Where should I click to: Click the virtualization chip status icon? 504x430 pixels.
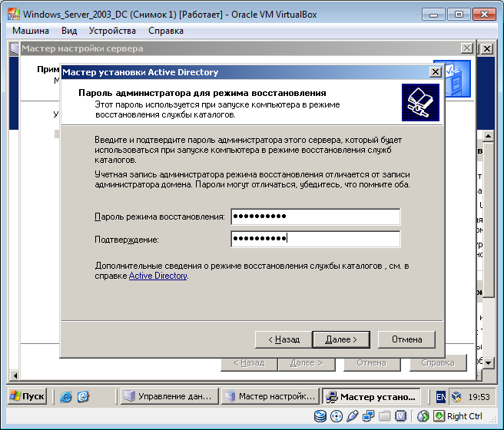coord(400,416)
